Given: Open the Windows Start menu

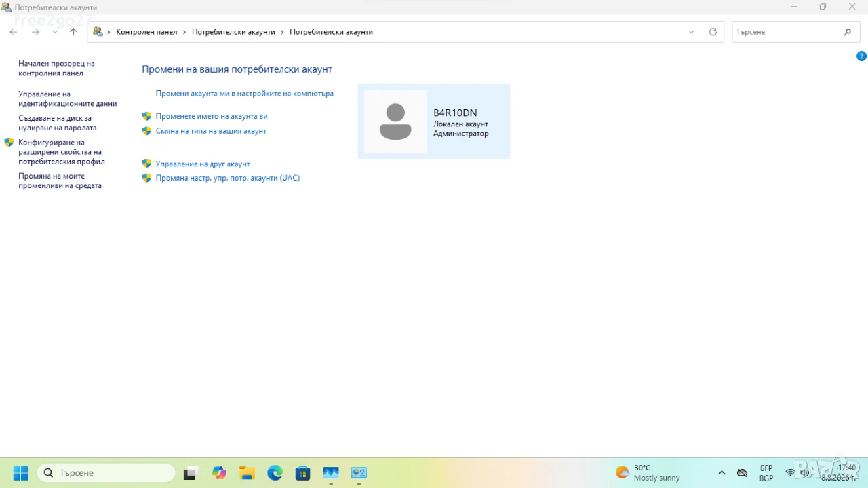Looking at the screenshot, I should click(20, 472).
